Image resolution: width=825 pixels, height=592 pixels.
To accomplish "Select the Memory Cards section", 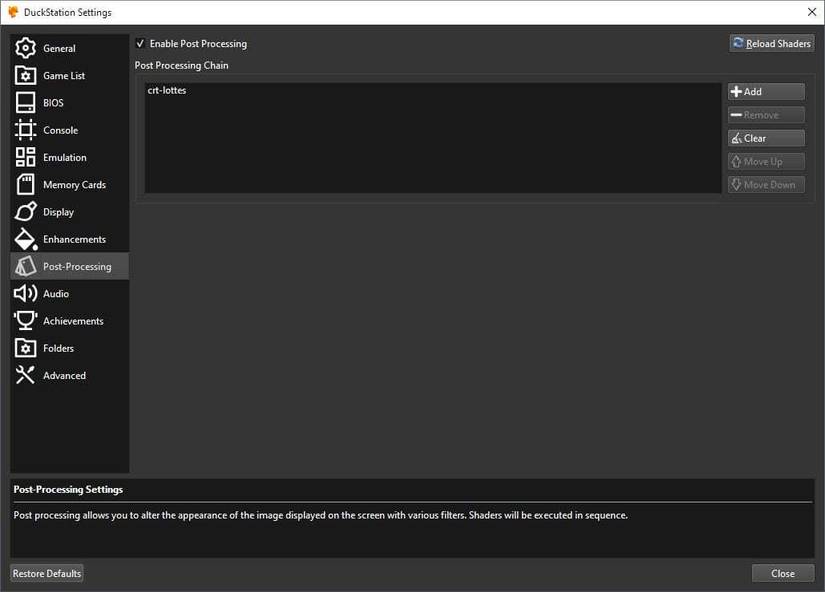I will pos(28,184).
